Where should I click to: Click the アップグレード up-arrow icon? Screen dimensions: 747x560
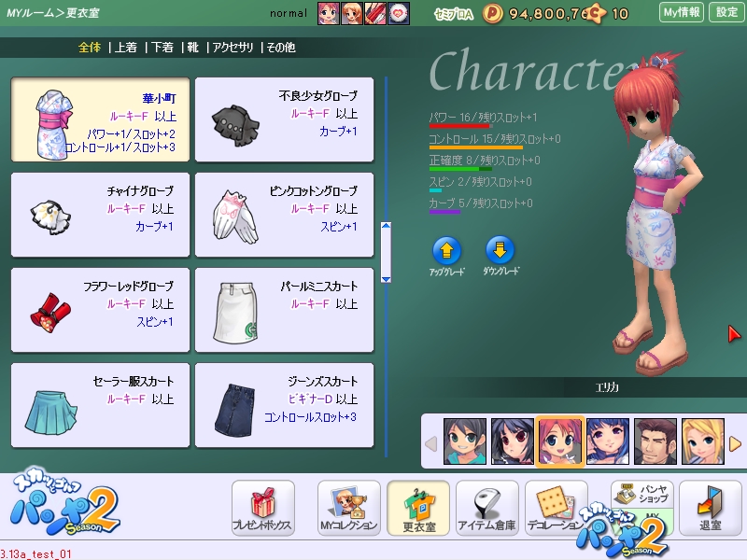[x=446, y=250]
